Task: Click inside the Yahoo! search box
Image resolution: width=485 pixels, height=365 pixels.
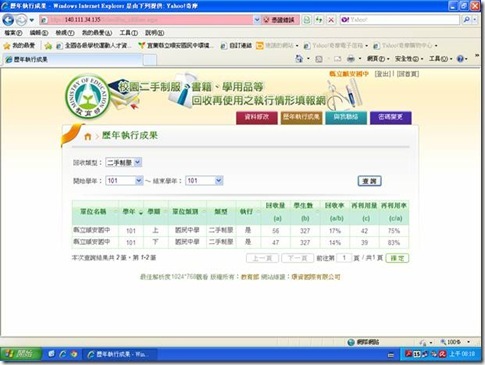Action: tap(400, 20)
